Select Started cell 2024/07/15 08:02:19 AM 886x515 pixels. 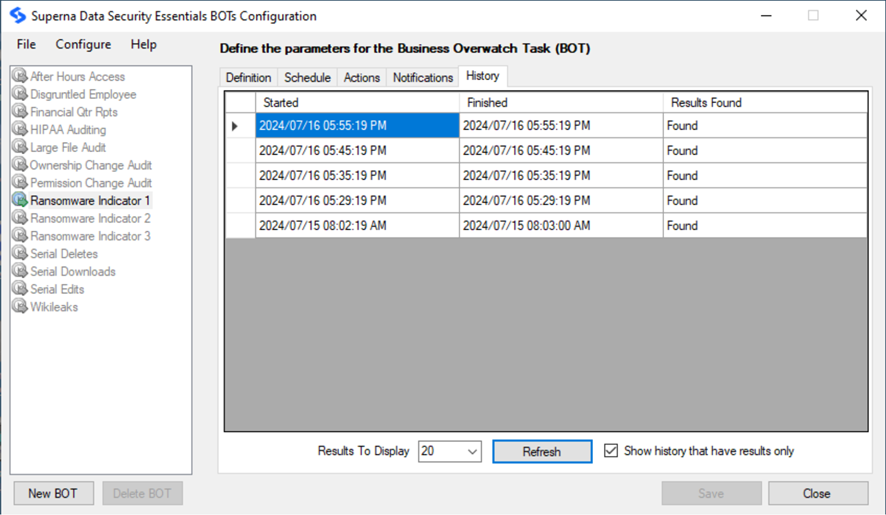point(357,225)
